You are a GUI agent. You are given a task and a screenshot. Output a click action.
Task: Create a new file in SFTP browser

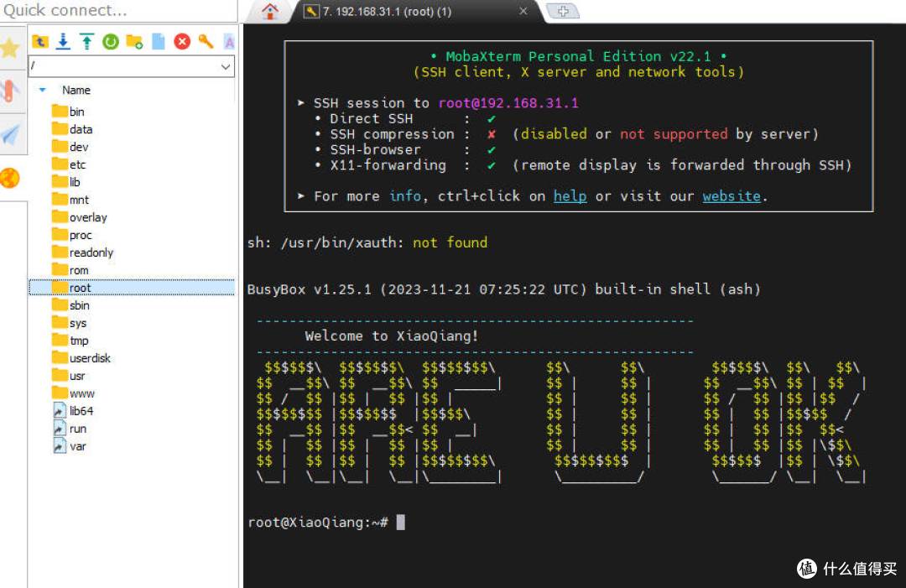pyautogui.click(x=159, y=41)
